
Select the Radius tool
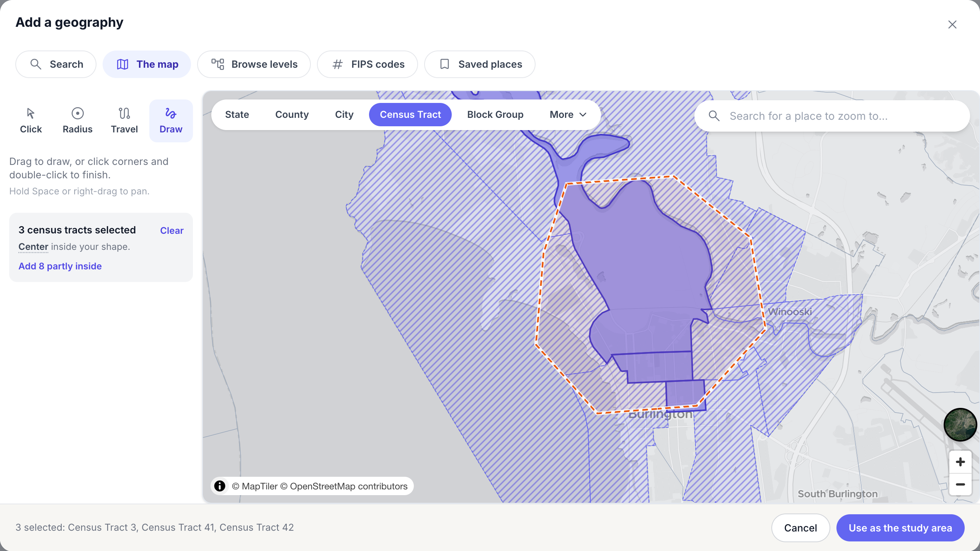click(78, 121)
